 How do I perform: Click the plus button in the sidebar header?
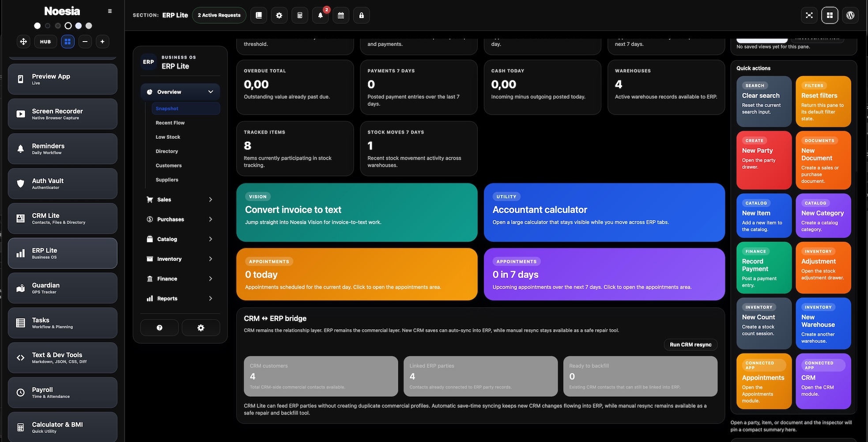point(102,42)
